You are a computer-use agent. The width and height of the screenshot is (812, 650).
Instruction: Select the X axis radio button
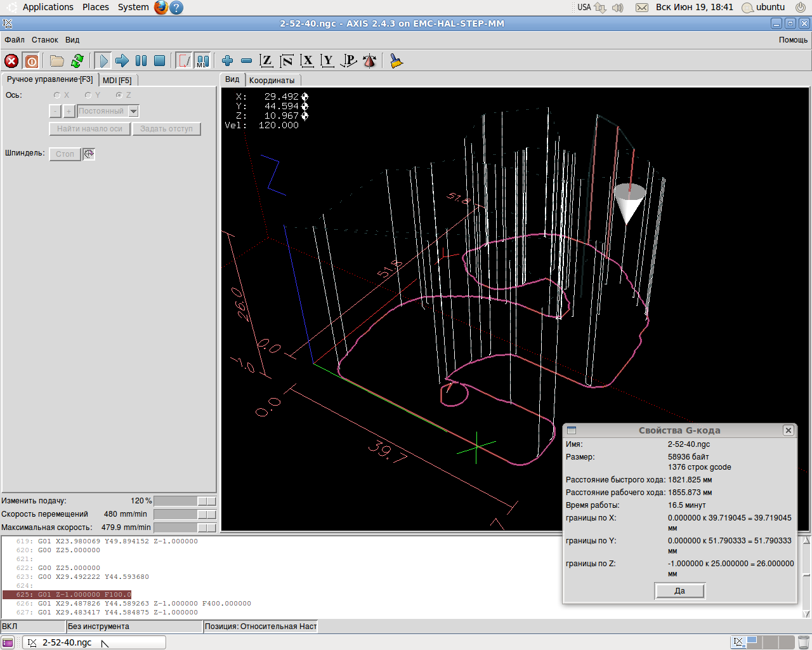57,95
